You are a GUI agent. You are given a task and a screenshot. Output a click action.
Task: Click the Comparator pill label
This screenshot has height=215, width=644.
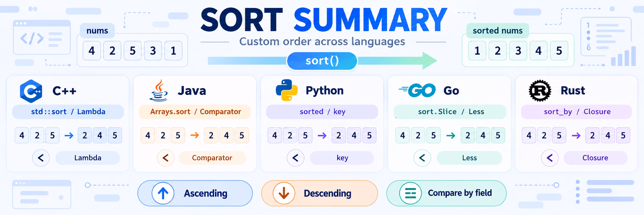[x=212, y=158]
